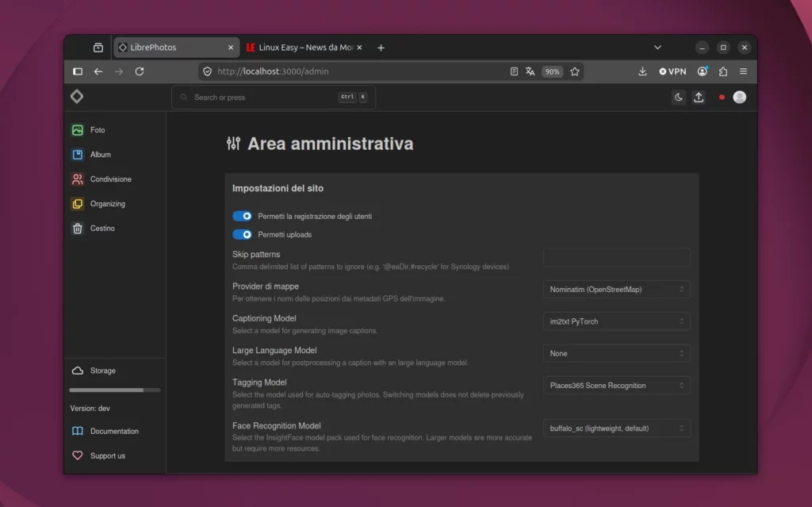The height and width of the screenshot is (507, 812).
Task: Click the Version: dev text
Action: (90, 409)
